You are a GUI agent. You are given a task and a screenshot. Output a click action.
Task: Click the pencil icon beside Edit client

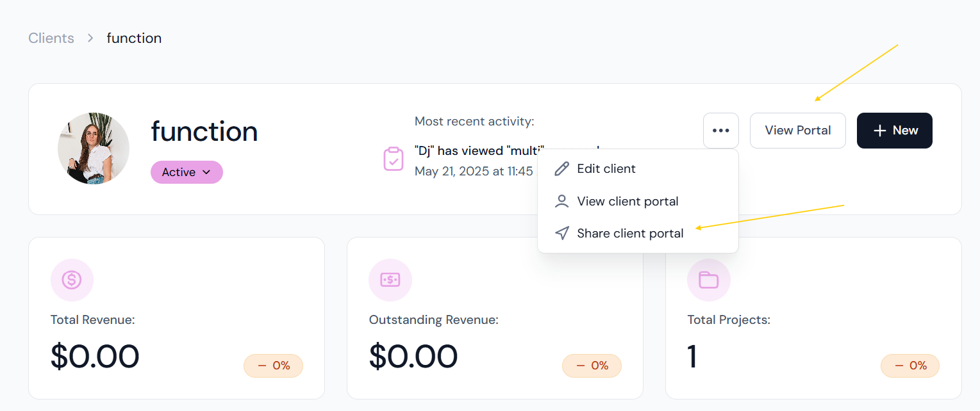(x=561, y=169)
